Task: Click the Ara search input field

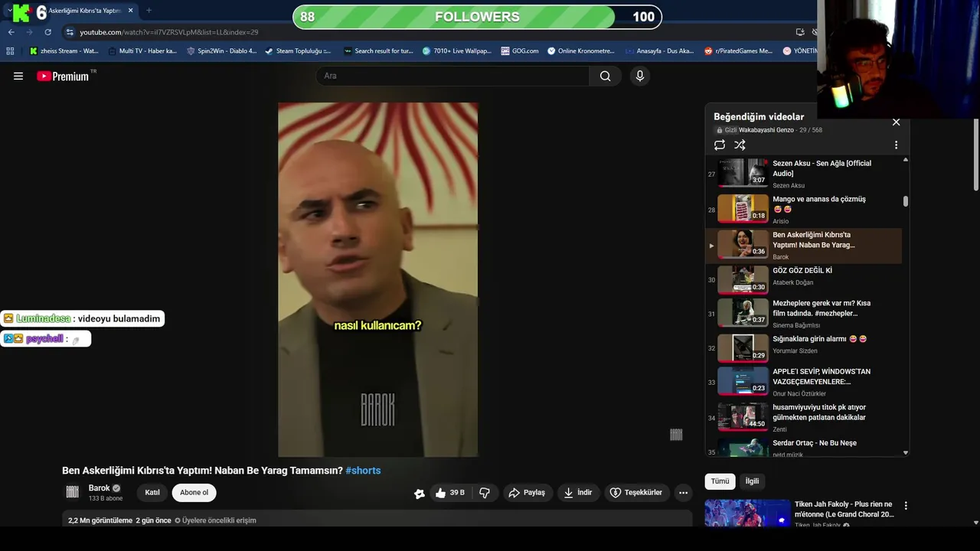Action: click(452, 76)
